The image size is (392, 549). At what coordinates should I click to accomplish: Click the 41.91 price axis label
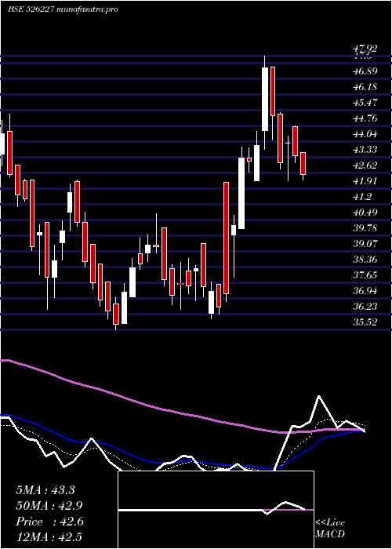point(365,181)
